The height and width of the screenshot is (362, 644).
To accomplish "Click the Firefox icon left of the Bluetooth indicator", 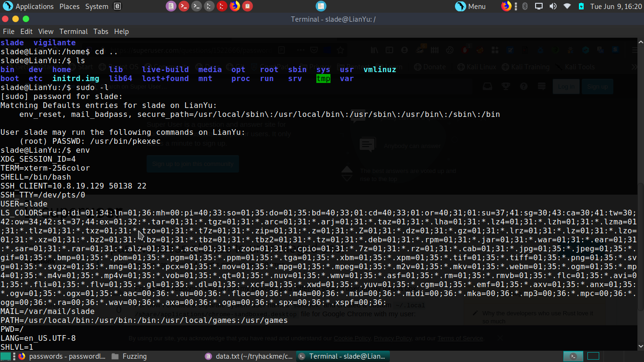I will [x=506, y=6].
